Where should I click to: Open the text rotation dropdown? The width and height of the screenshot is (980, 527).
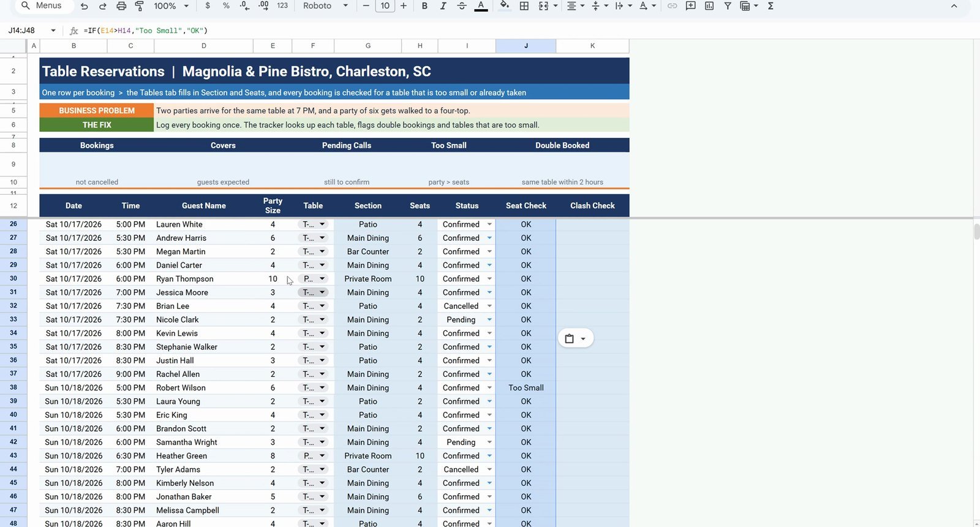point(647,6)
